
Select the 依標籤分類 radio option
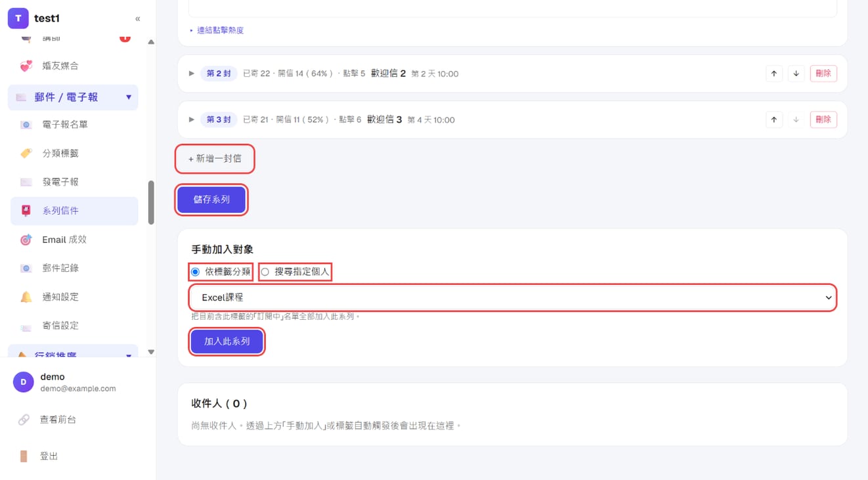coord(195,272)
